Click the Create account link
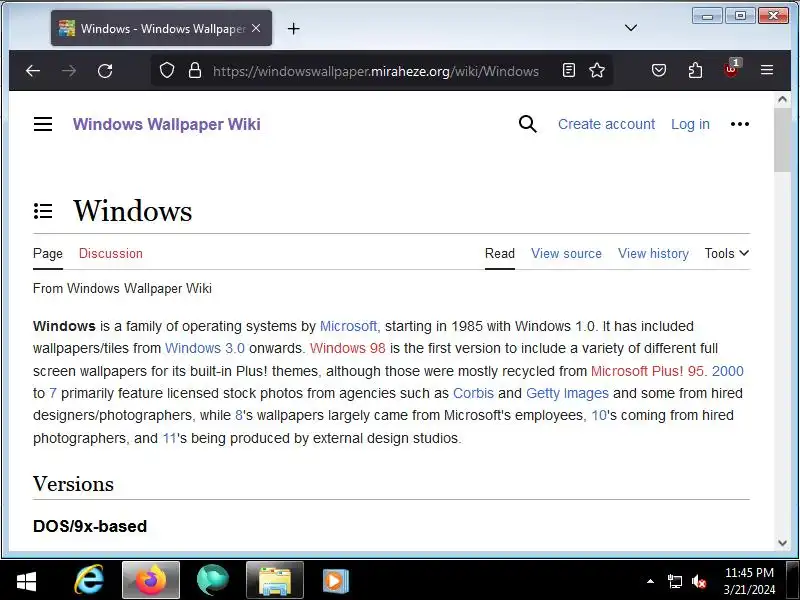 (x=606, y=124)
